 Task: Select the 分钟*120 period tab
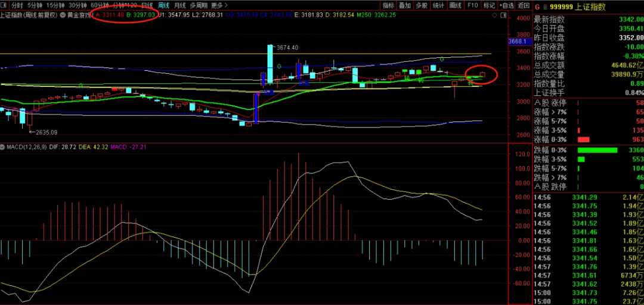tap(125, 6)
